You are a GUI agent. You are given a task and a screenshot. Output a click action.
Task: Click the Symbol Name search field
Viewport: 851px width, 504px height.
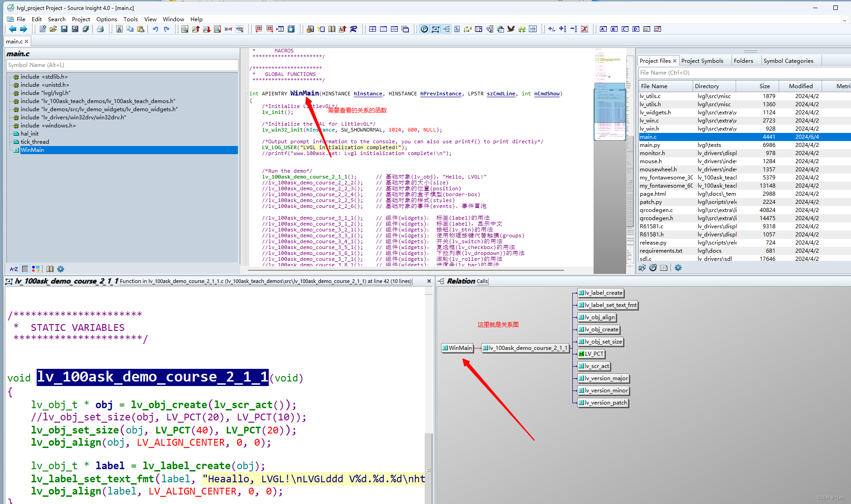122,65
